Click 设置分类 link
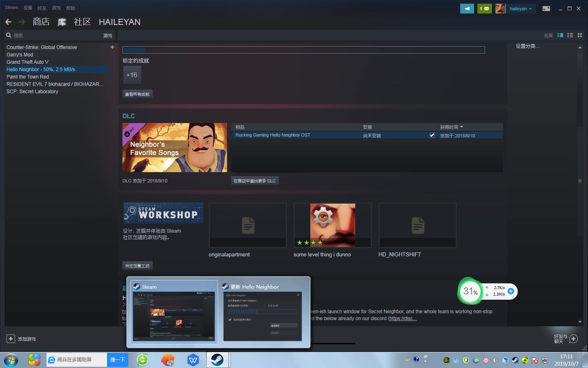The image size is (588, 368). click(528, 46)
